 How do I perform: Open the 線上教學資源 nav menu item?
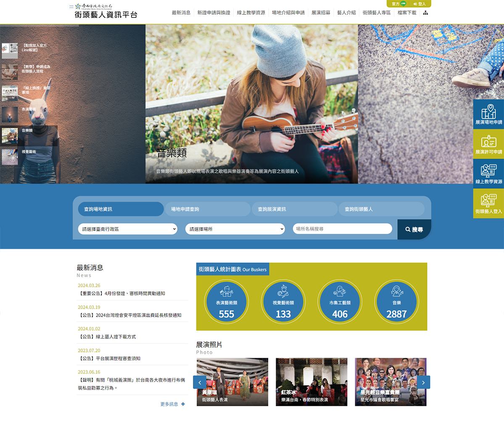click(x=251, y=13)
